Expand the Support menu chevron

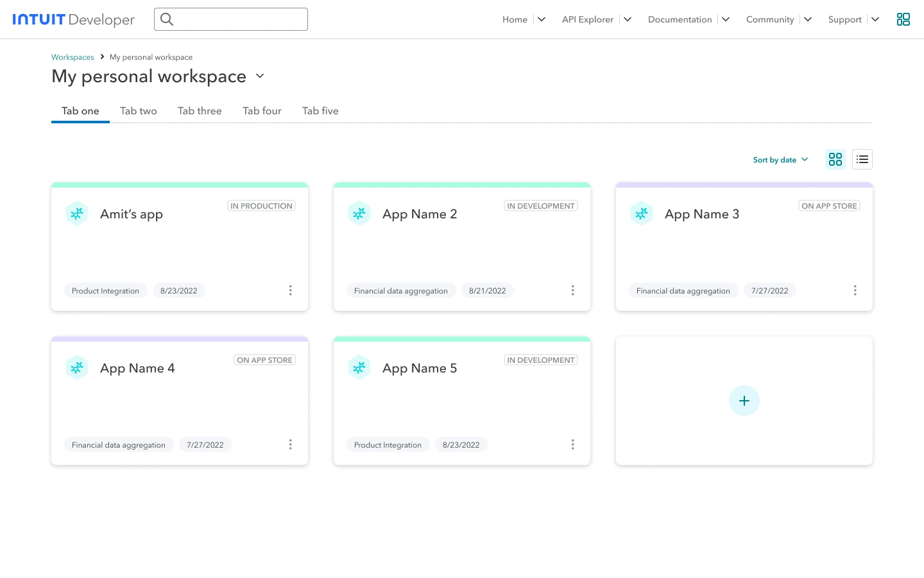875,19
